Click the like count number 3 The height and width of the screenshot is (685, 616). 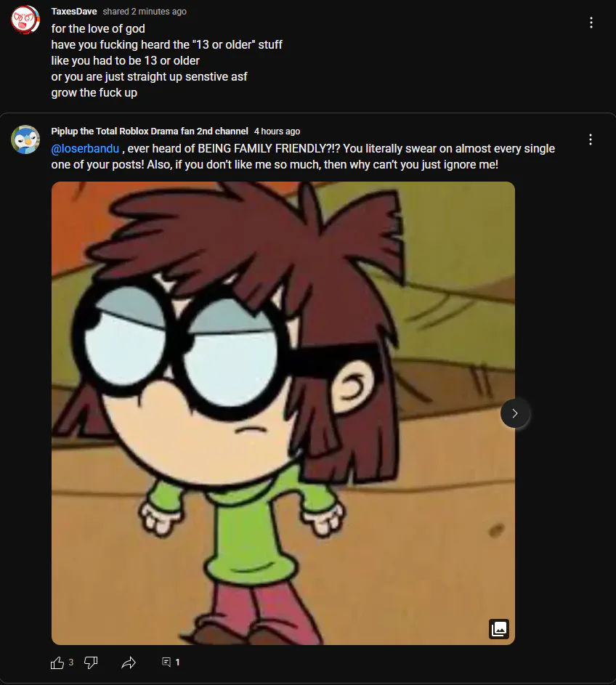click(70, 662)
